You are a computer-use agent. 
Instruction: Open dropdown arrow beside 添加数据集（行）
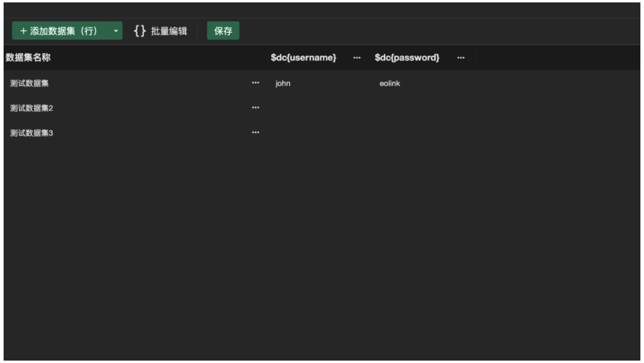click(x=116, y=31)
